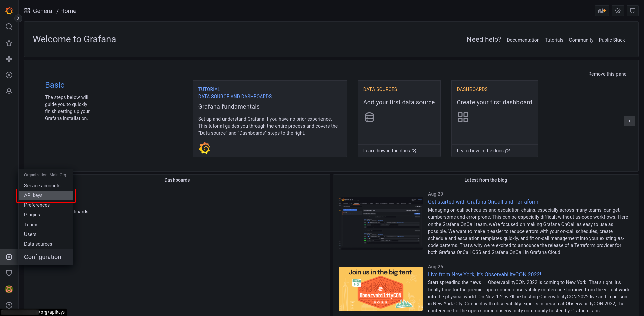
Task: Open the Server Admin shield icon
Action: (9, 273)
